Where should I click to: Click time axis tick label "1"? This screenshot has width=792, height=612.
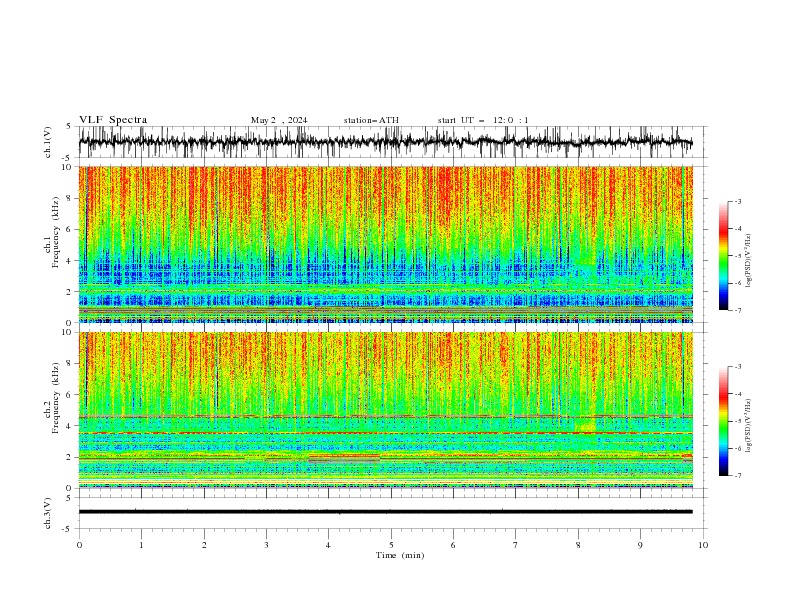[141, 545]
